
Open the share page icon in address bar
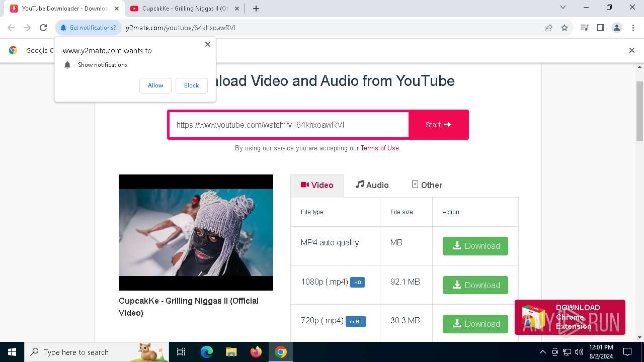pyautogui.click(x=548, y=28)
